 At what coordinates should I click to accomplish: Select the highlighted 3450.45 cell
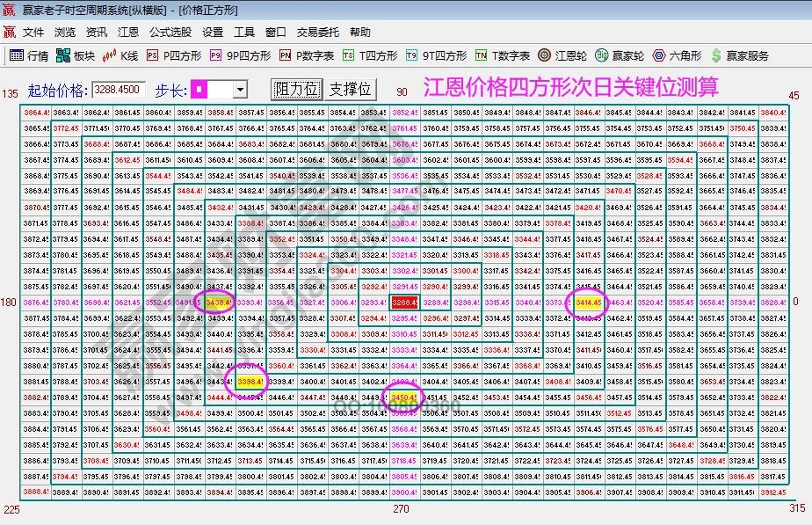405,397
